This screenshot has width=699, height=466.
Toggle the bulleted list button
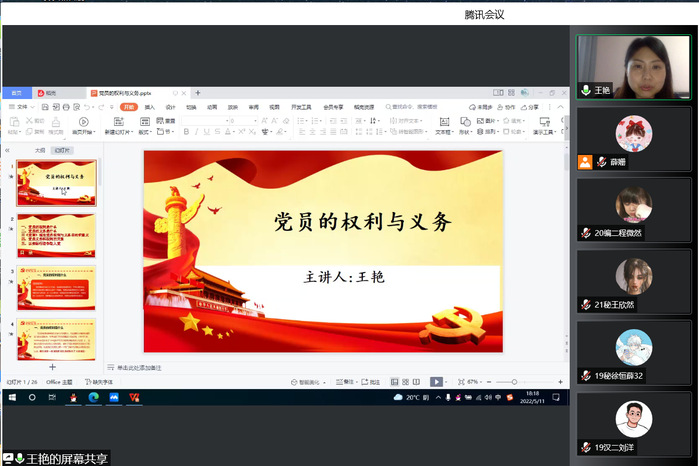301,121
